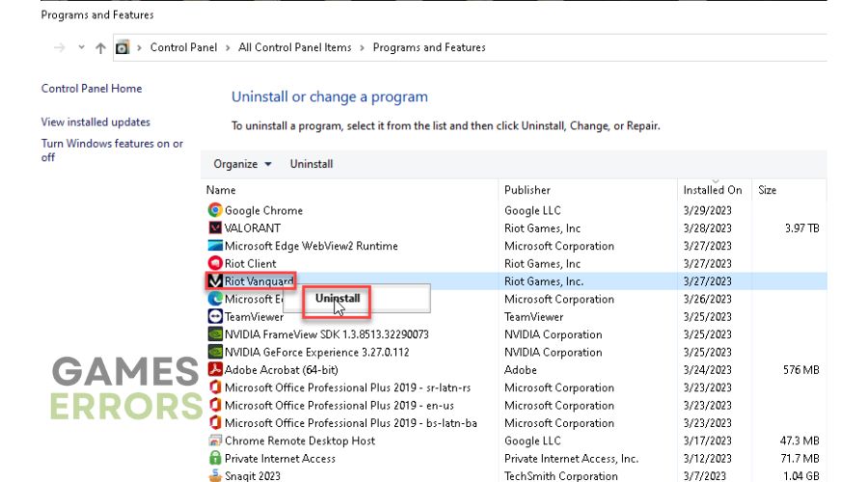Image resolution: width=868 pixels, height=482 pixels.
Task: Select Adobe Acrobat (64-bit) entry
Action: pos(282,369)
